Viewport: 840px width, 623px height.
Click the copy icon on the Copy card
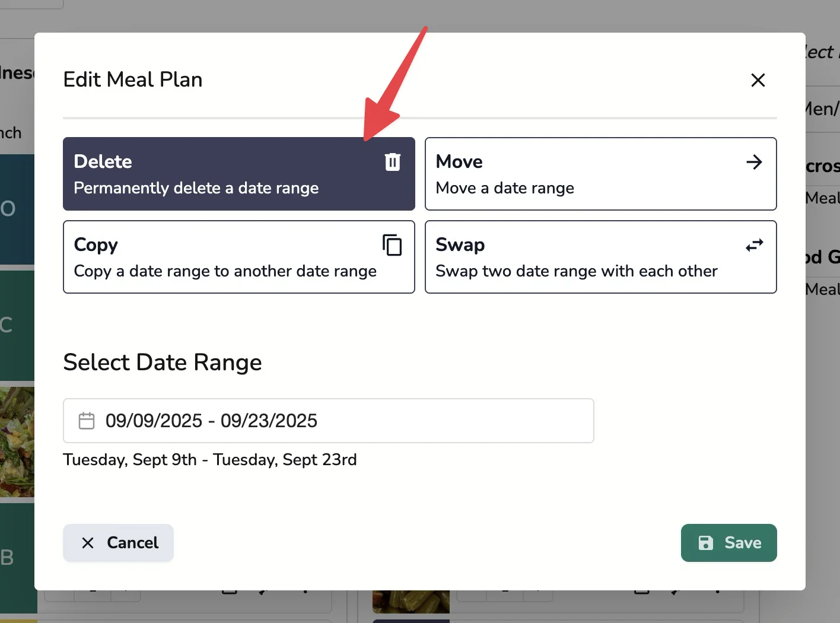point(392,244)
